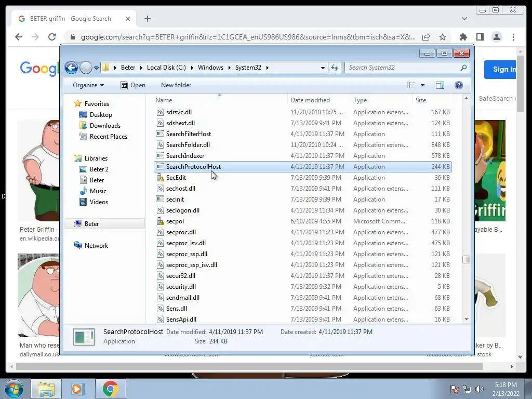The image size is (532, 399).
Task: Close the BETER griffin Google Search tab
Action: pos(128,19)
